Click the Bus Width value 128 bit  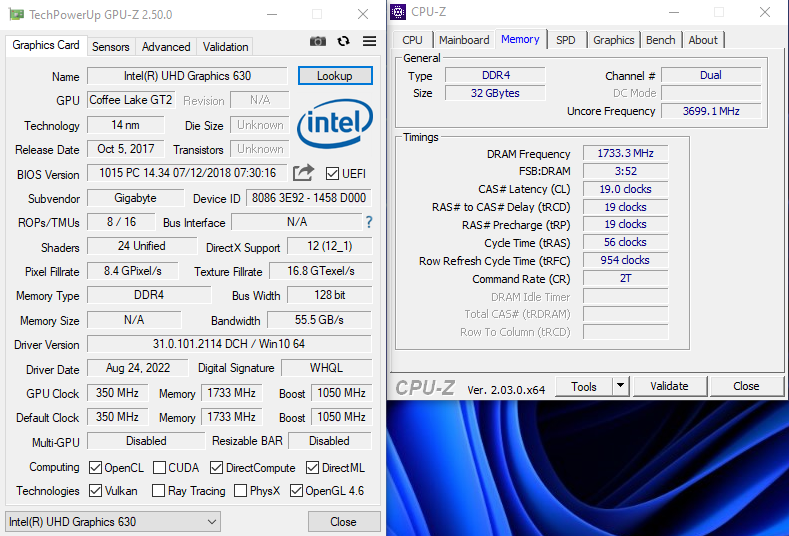point(330,295)
